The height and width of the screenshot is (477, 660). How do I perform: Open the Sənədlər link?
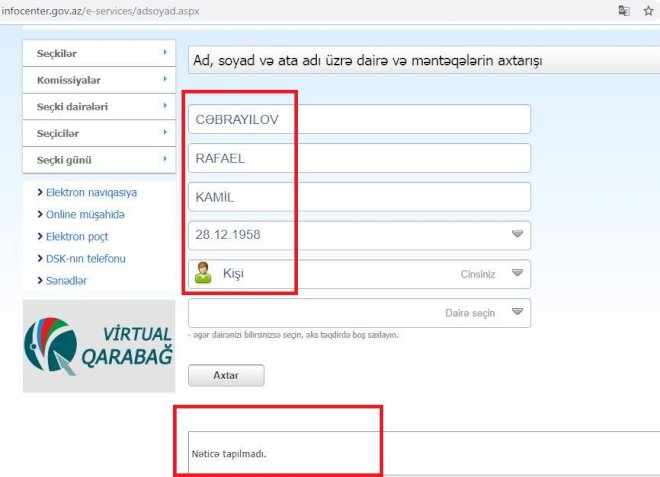pyautogui.click(x=66, y=281)
